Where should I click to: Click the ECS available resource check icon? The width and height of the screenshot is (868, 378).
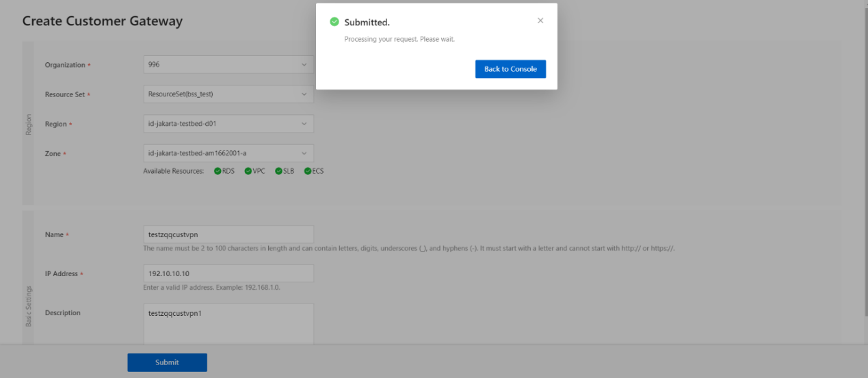click(308, 171)
